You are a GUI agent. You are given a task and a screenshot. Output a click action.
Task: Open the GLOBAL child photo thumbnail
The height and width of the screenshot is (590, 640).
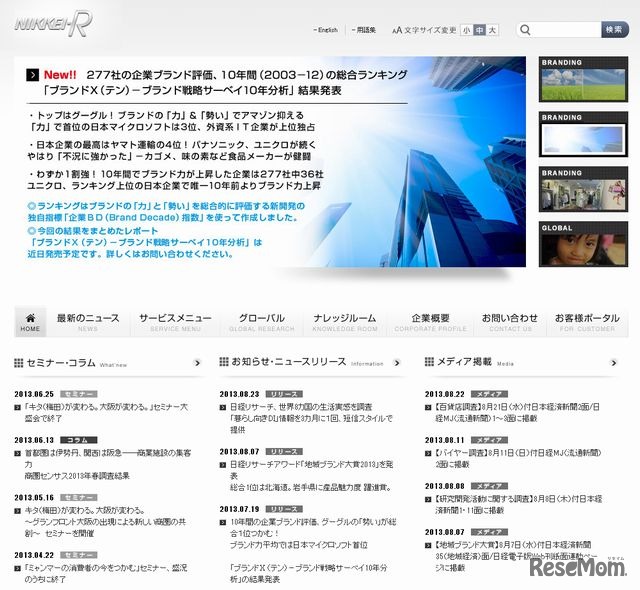pyautogui.click(x=583, y=244)
